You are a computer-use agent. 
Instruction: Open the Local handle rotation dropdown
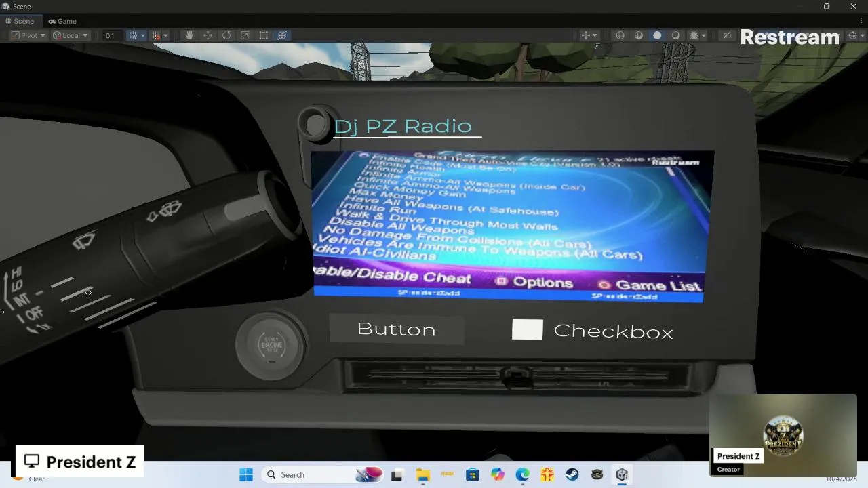click(71, 35)
